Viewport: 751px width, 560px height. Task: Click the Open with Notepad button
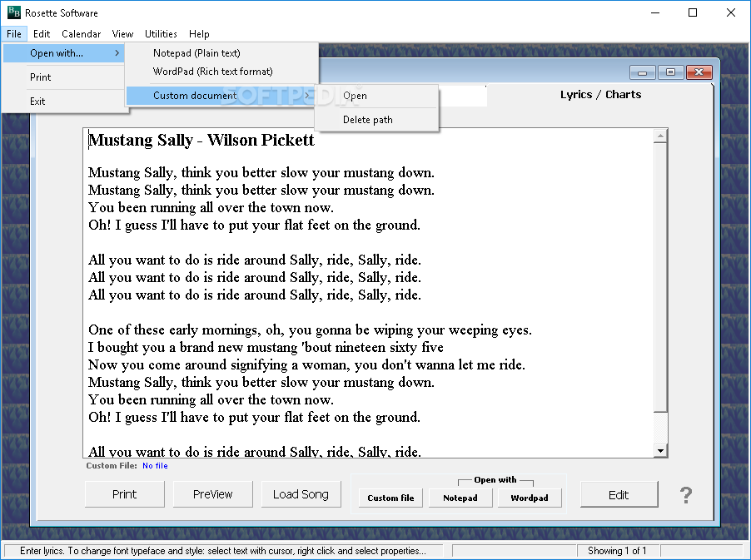(x=460, y=498)
